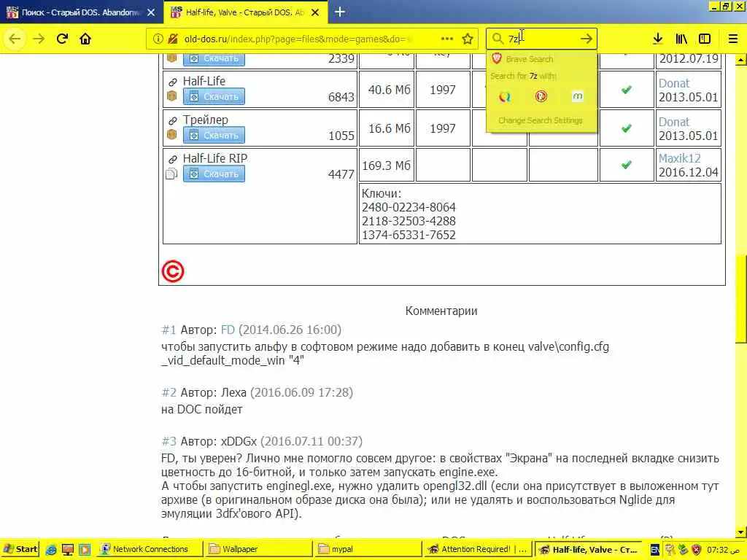The width and height of the screenshot is (747, 560).
Task: Click the package icon in Трейлер row
Action: (172, 135)
